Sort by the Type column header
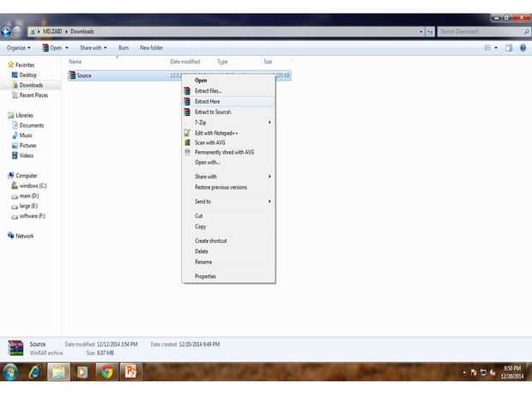Viewport: 532px width, 399px height. point(222,62)
